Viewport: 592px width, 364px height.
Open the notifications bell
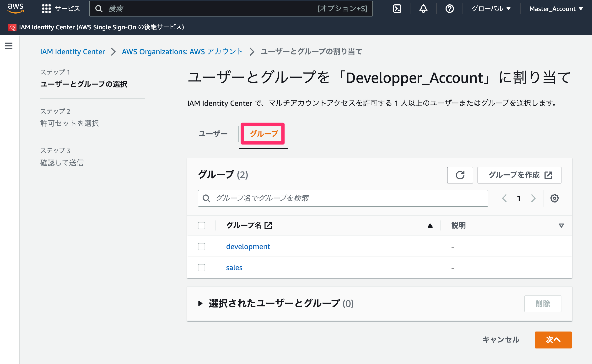(423, 9)
